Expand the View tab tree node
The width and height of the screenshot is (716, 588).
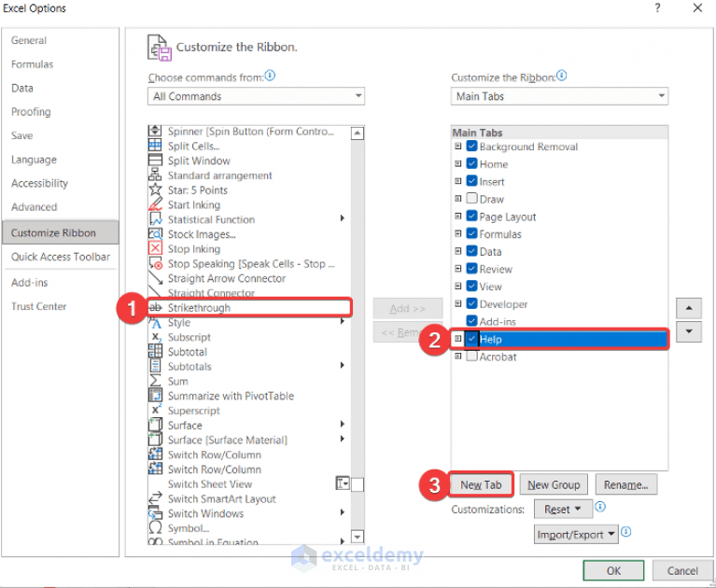tap(458, 286)
